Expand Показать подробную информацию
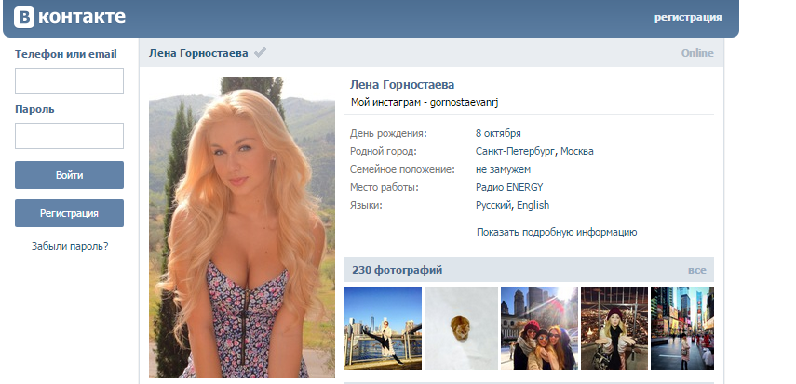The width and height of the screenshot is (796, 384). pos(557,233)
